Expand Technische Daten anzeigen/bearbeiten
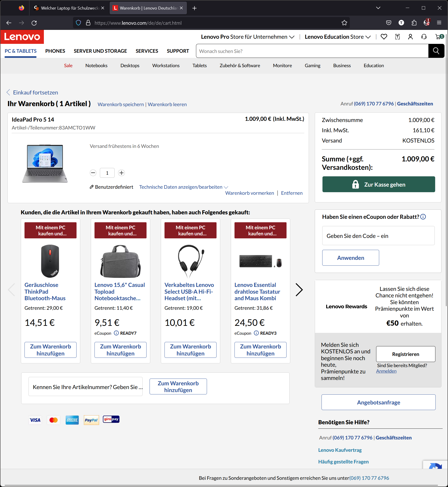The image size is (448, 487). pyautogui.click(x=183, y=187)
